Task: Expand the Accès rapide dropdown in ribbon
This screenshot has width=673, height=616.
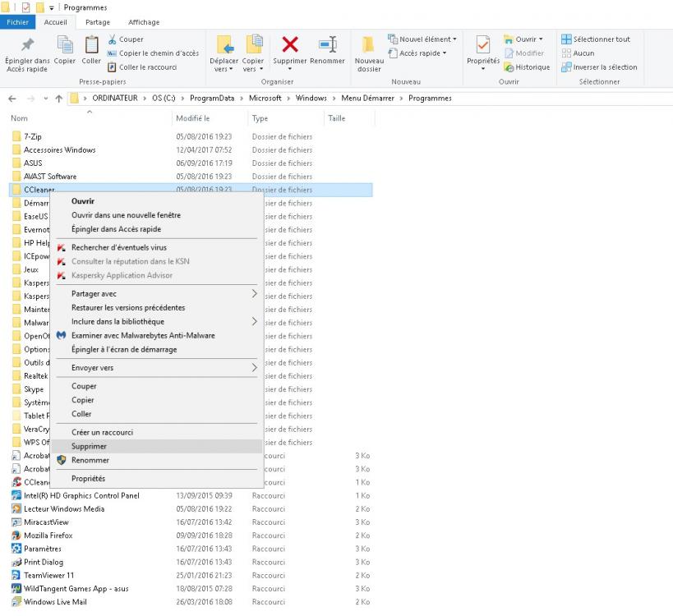Action: pyautogui.click(x=417, y=53)
